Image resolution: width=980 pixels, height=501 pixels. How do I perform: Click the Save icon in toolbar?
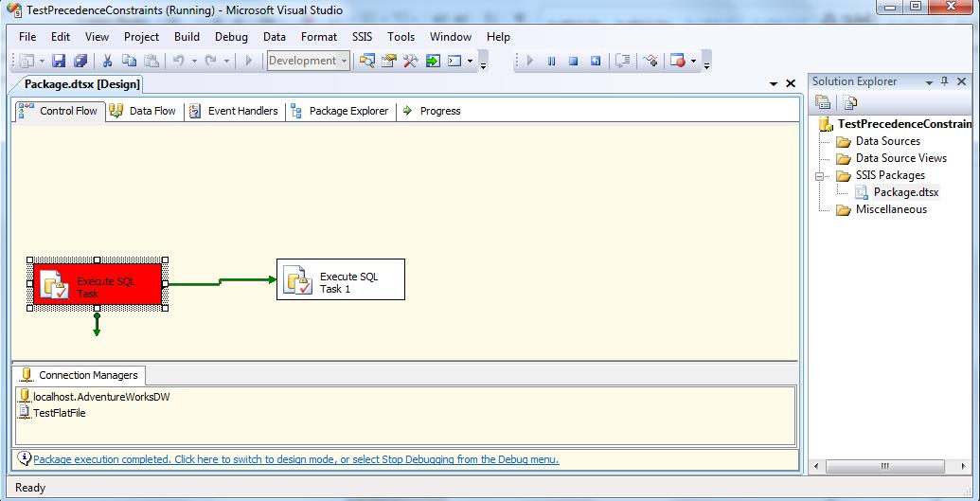click(59, 61)
